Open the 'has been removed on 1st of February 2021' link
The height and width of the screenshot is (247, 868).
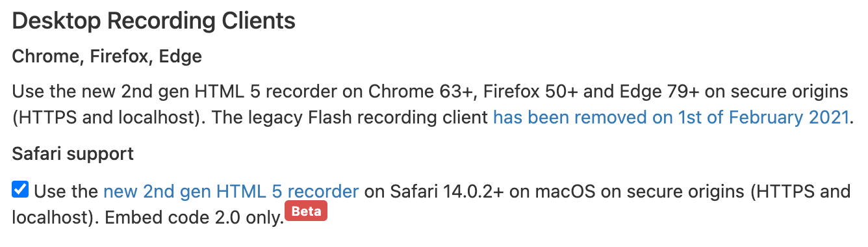(671, 118)
